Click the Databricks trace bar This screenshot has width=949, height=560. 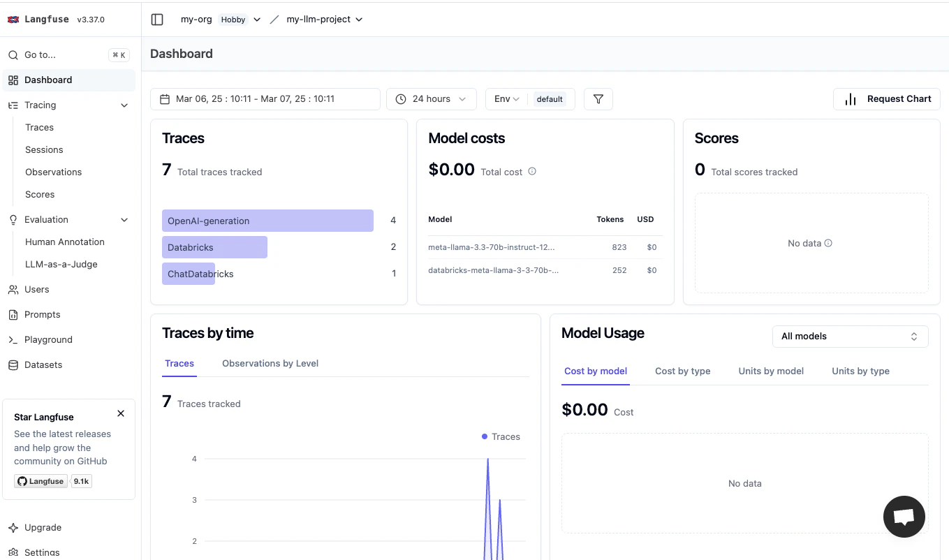214,247
